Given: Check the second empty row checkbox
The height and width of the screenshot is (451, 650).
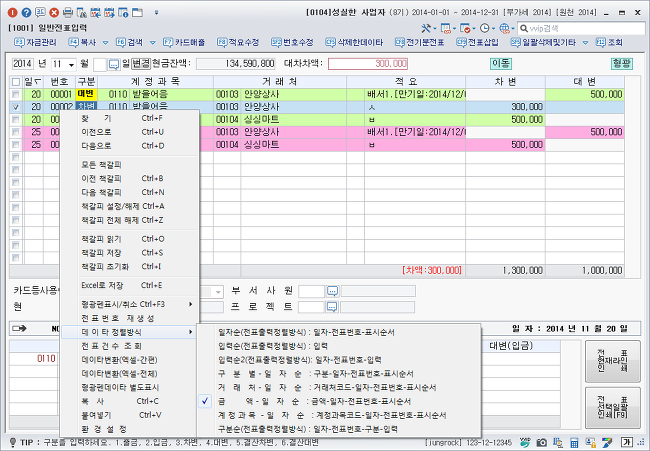Looking at the screenshot, I should (16, 170).
